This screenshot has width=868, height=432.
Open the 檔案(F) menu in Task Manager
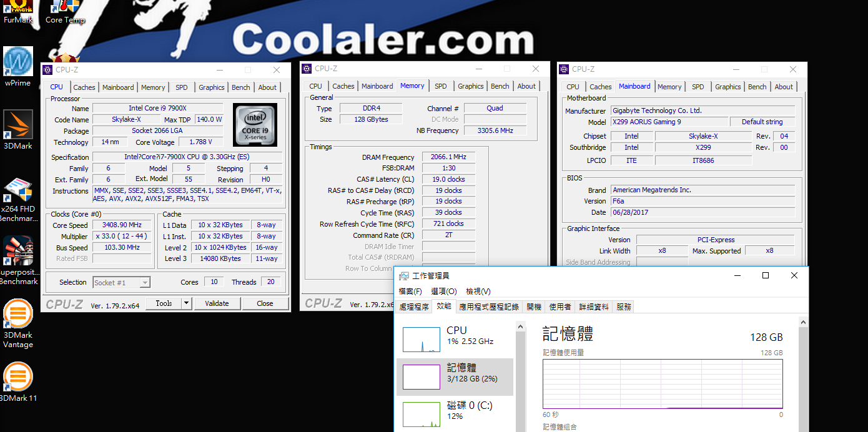coord(410,292)
